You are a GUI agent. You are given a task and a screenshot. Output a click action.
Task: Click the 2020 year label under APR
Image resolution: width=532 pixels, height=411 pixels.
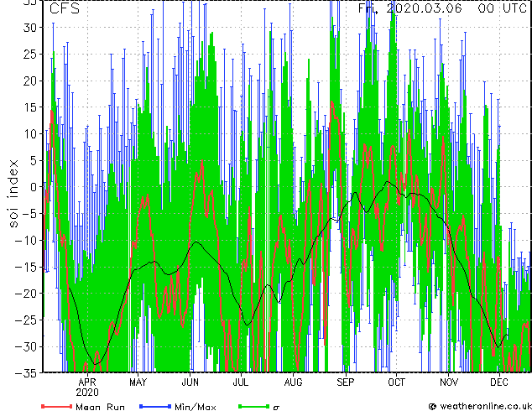coord(87,393)
